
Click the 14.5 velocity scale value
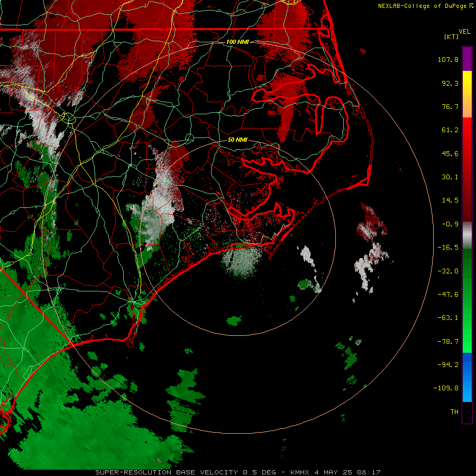click(x=450, y=200)
